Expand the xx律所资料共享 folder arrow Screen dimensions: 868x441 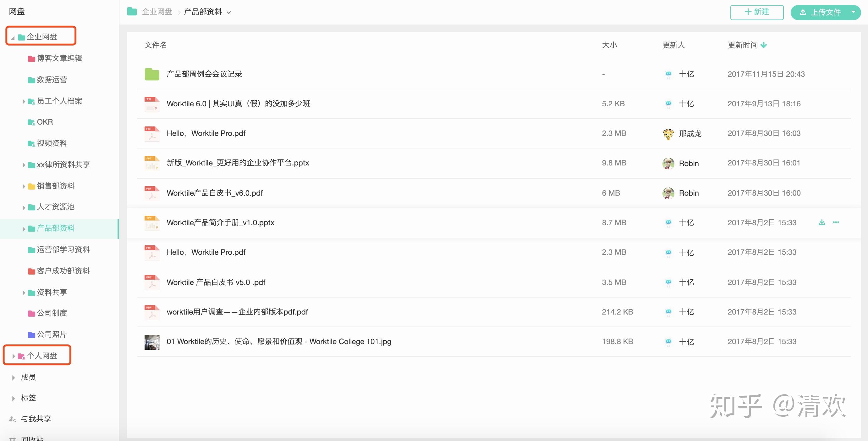(x=24, y=165)
